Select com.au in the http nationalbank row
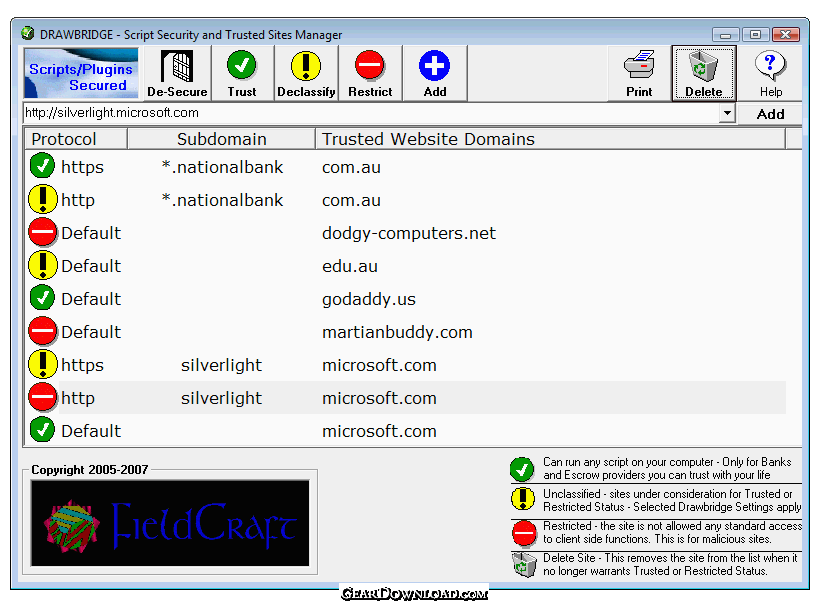This screenshot has height=602, width=828. pyautogui.click(x=351, y=201)
